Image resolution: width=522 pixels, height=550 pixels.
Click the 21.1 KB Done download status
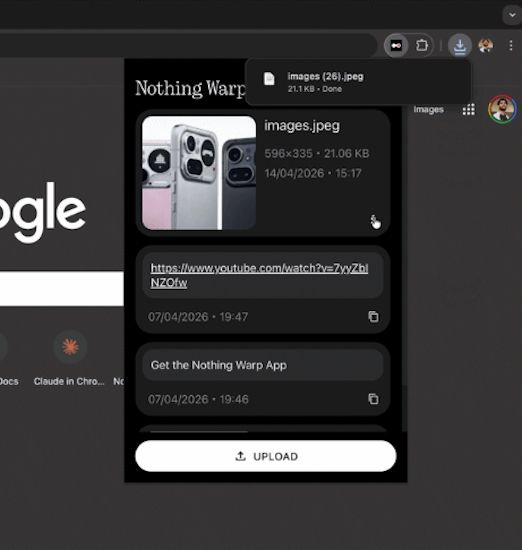[x=315, y=89]
